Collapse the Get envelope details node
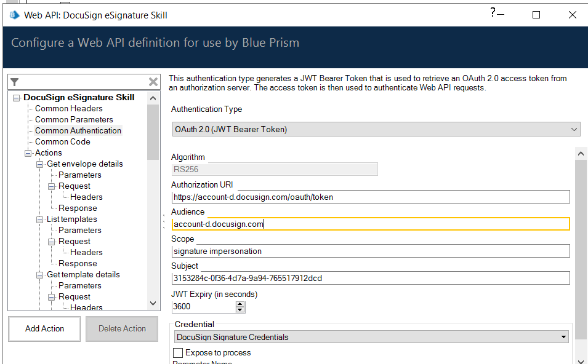Image resolution: width=588 pixels, height=364 pixels. (x=39, y=164)
